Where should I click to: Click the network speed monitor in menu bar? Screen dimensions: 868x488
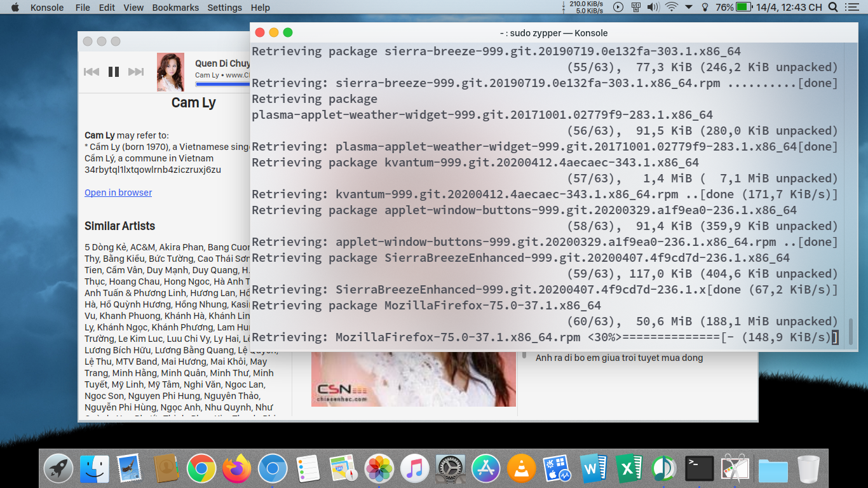[x=581, y=7]
